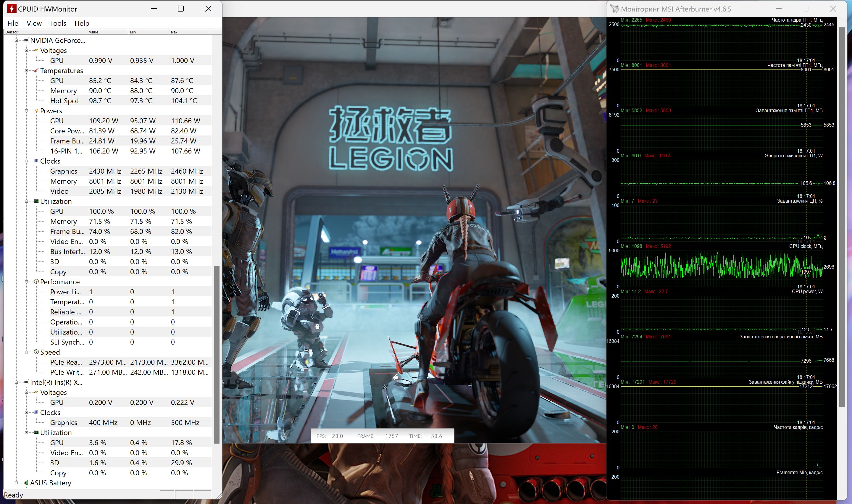Screen dimensions: 852x504
Task: Click the CPUID HWMonitor app icon
Action: tap(12, 9)
